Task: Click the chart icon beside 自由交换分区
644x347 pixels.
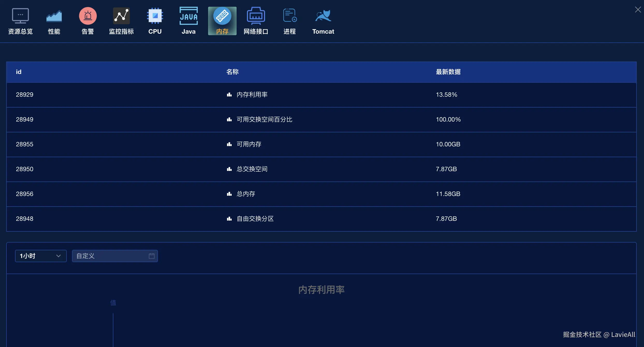Action: click(x=229, y=219)
